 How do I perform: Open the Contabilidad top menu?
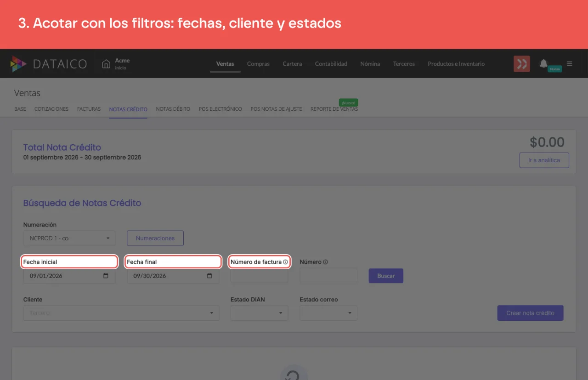331,64
